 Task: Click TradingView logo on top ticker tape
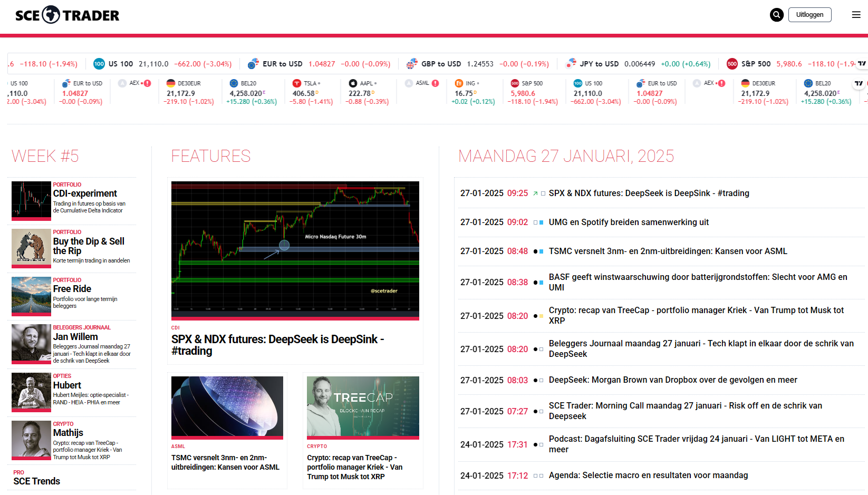pyautogui.click(x=862, y=63)
